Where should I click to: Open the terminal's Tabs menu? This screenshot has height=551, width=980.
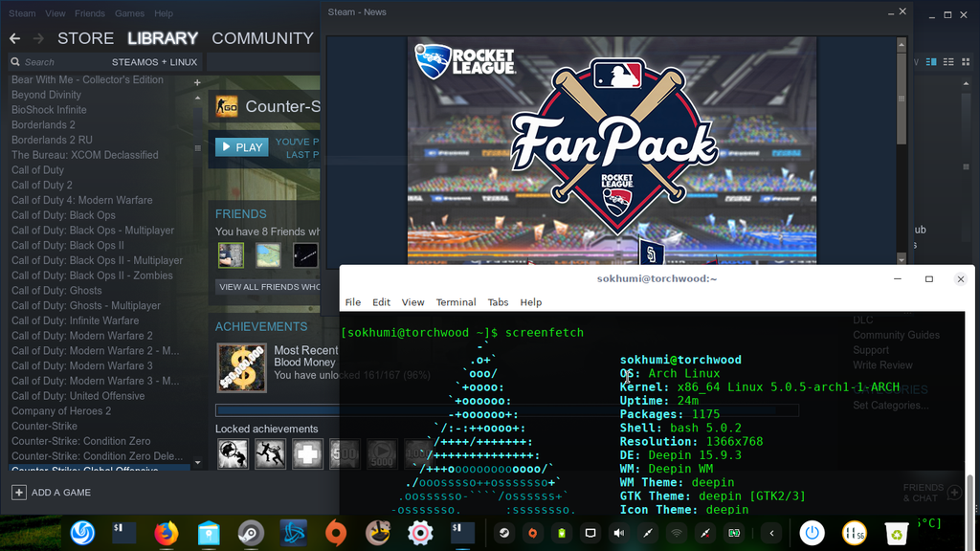[x=498, y=302]
